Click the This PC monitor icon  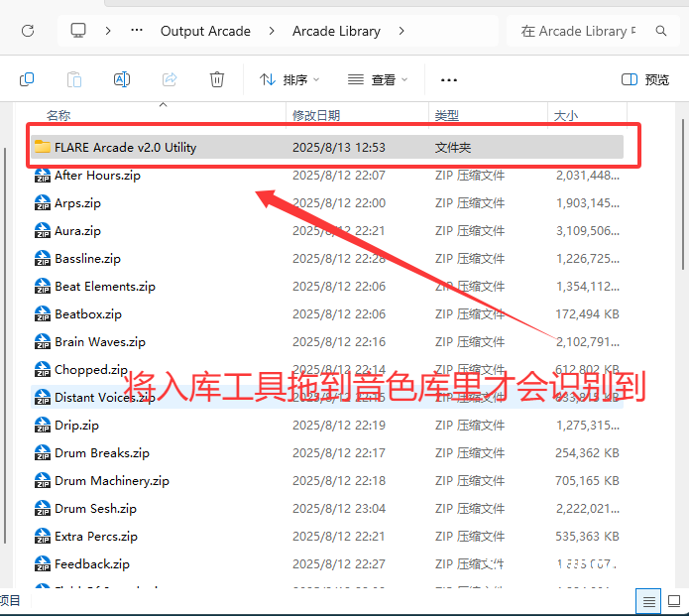[78, 31]
